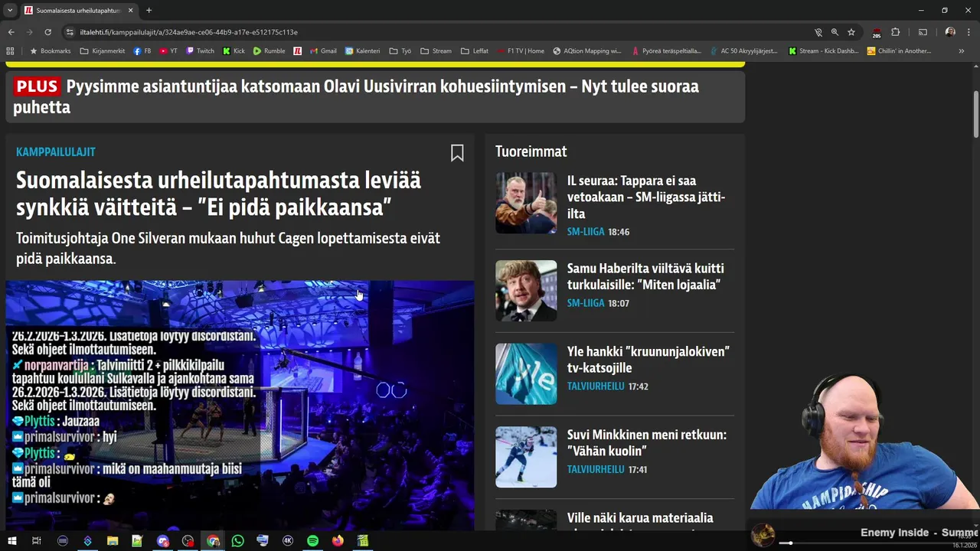Screen dimensions: 980x551
Task: Click the TALVIURHEILU tag at 17:42
Action: 596,386
